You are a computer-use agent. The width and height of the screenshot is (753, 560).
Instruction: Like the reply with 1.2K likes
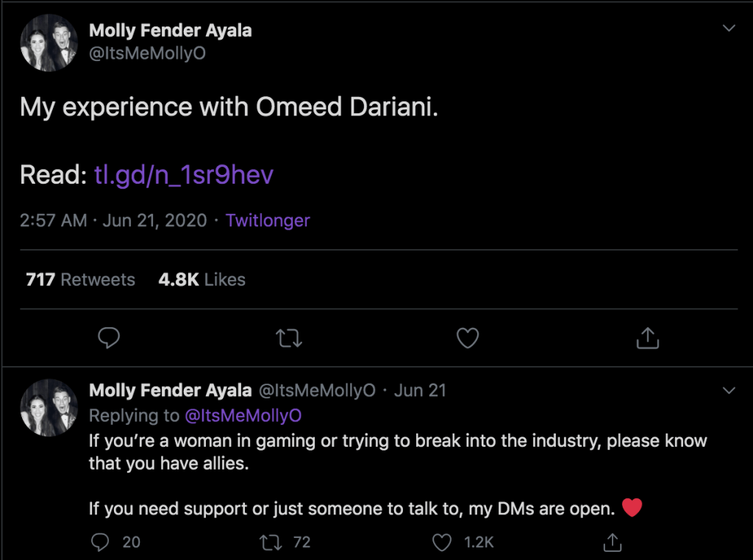441,542
